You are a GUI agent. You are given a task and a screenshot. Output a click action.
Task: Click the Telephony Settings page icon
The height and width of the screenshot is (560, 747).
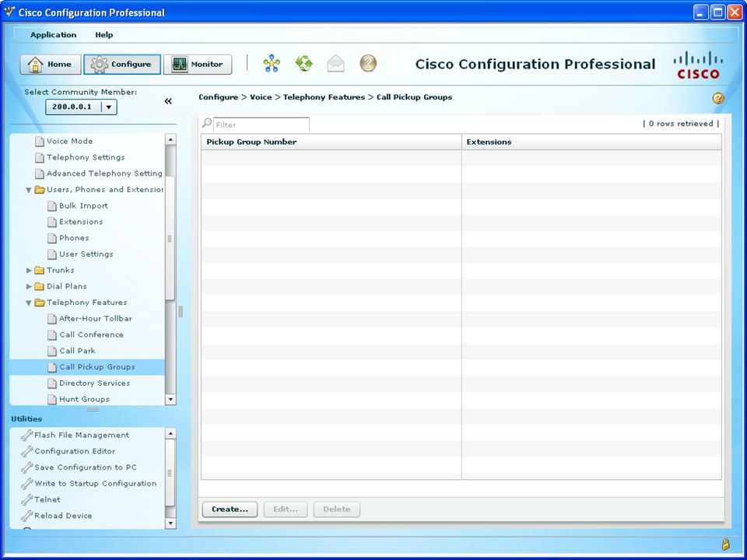point(40,158)
